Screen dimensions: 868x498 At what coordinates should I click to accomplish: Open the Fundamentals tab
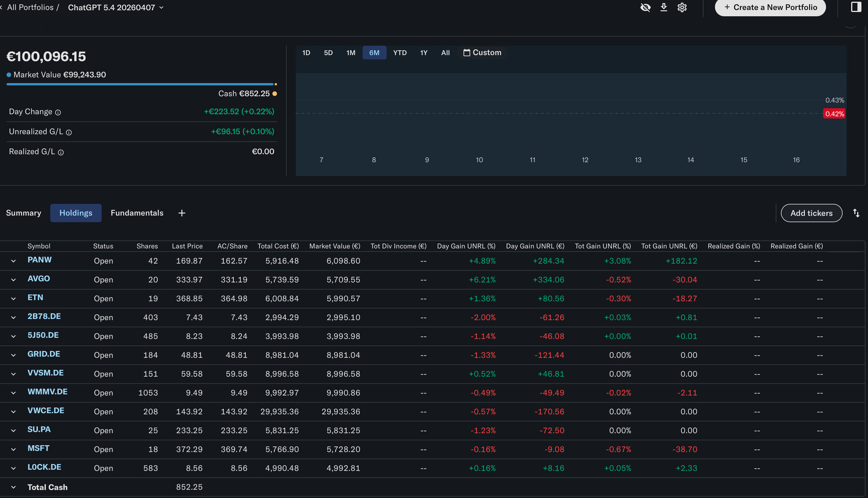pos(137,213)
